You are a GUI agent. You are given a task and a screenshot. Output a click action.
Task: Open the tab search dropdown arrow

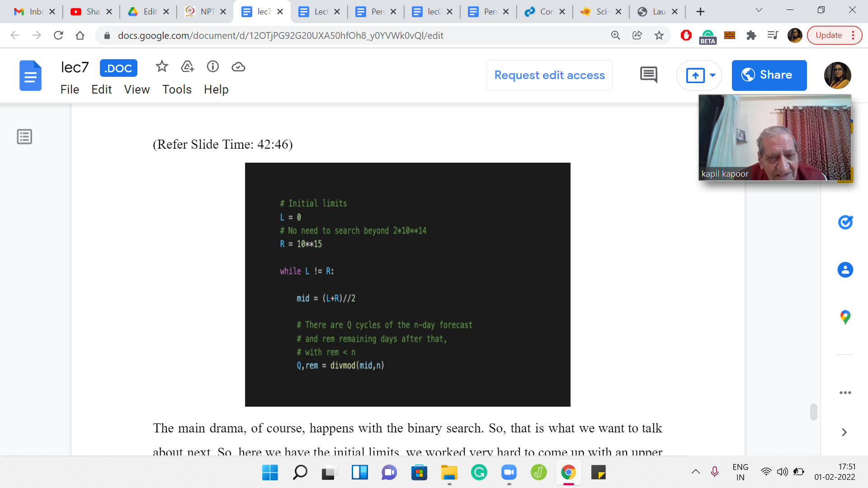759,10
